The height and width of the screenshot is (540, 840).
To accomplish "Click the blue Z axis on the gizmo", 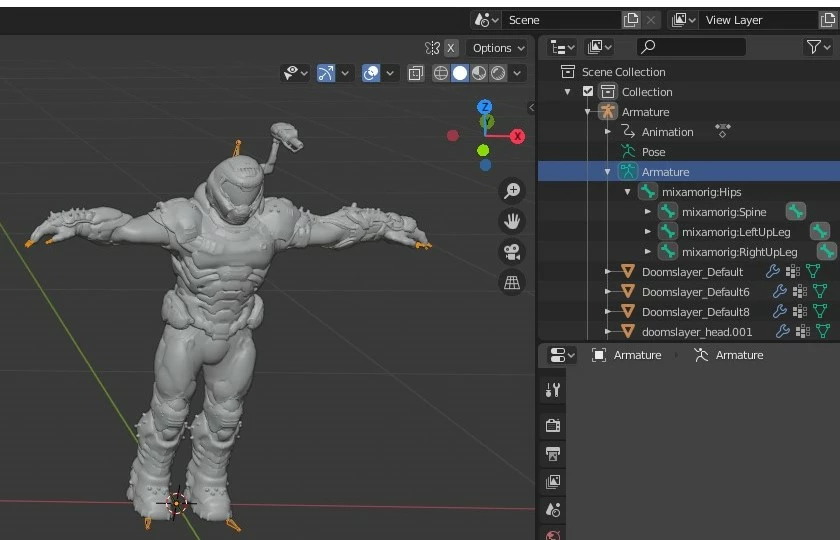I will (485, 106).
